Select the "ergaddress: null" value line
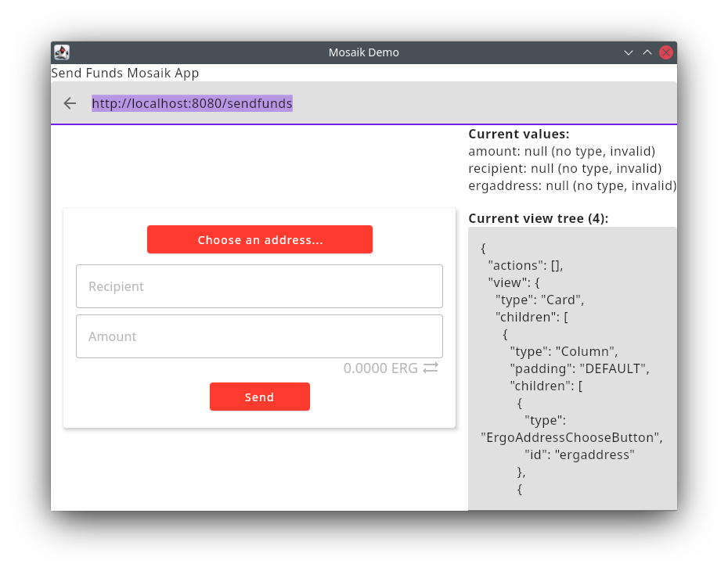Image resolution: width=728 pixels, height=571 pixels. 571,185
